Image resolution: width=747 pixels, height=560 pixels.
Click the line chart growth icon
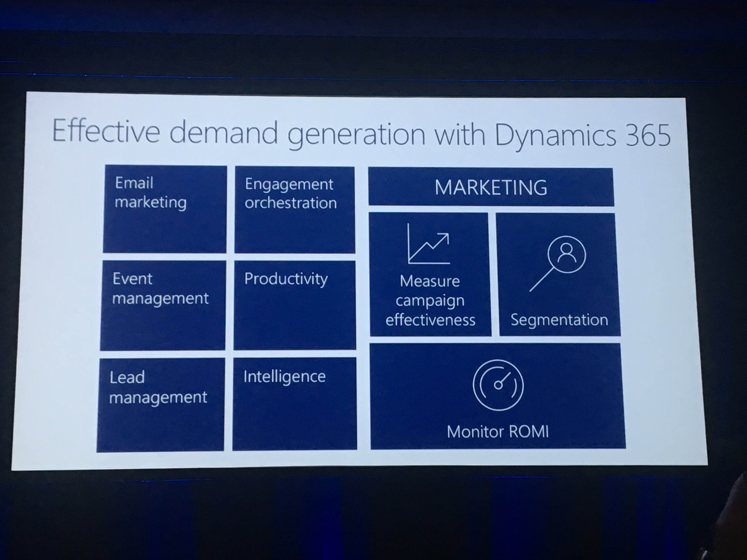(x=429, y=243)
